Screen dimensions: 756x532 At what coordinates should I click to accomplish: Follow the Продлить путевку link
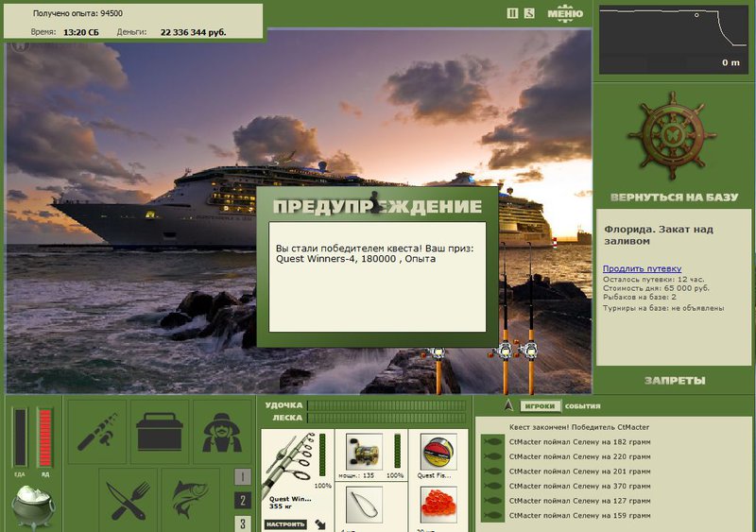pyautogui.click(x=642, y=268)
